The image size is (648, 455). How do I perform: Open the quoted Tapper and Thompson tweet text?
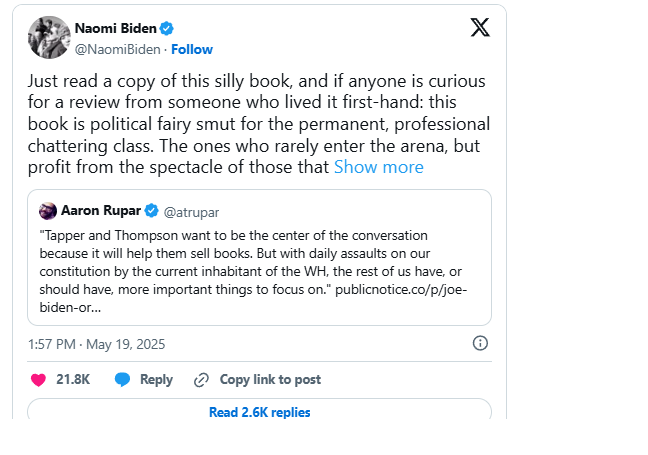(258, 267)
